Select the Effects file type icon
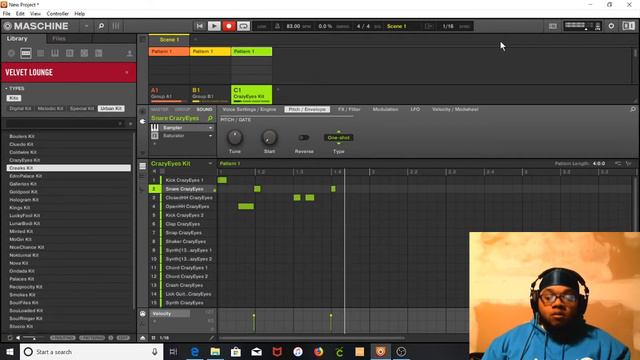The width and height of the screenshot is (640, 360). pyautogui.click(x=69, y=53)
